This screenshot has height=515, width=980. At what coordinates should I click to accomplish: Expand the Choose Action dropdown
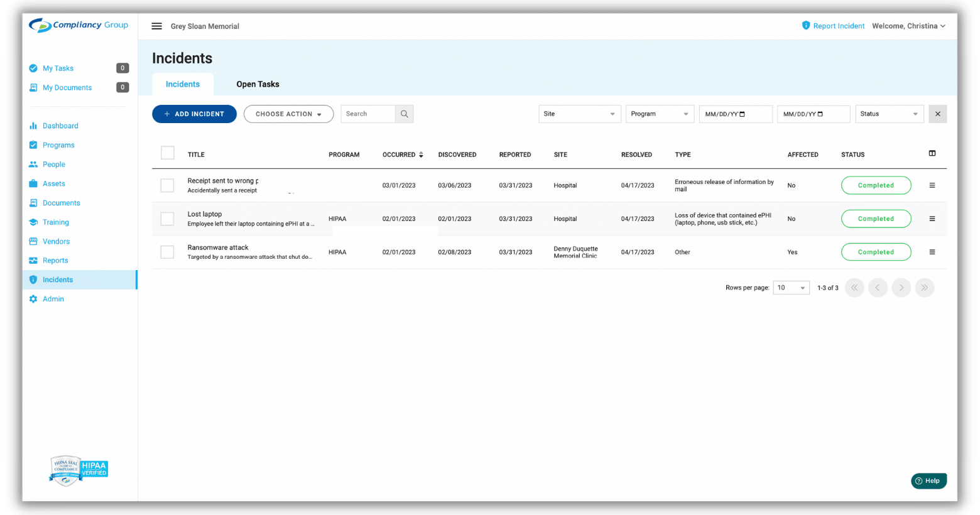288,114
